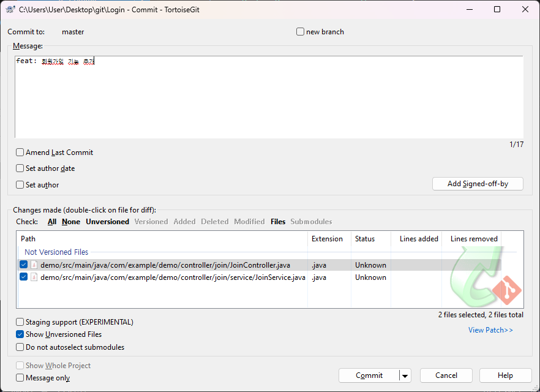Click JoinService.java file icon
Image resolution: width=540 pixels, height=392 pixels.
pos(34,277)
